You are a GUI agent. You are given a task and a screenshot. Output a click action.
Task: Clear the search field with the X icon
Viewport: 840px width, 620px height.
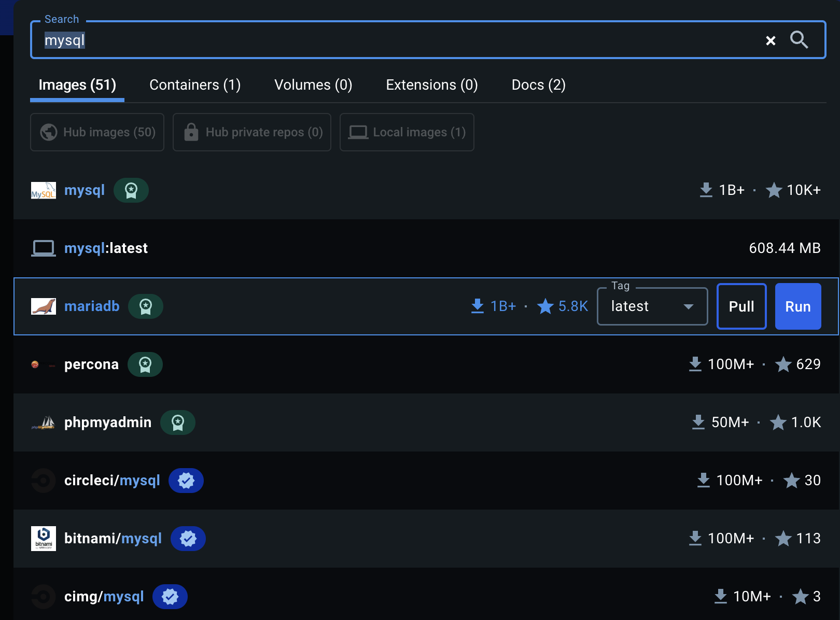(x=771, y=40)
